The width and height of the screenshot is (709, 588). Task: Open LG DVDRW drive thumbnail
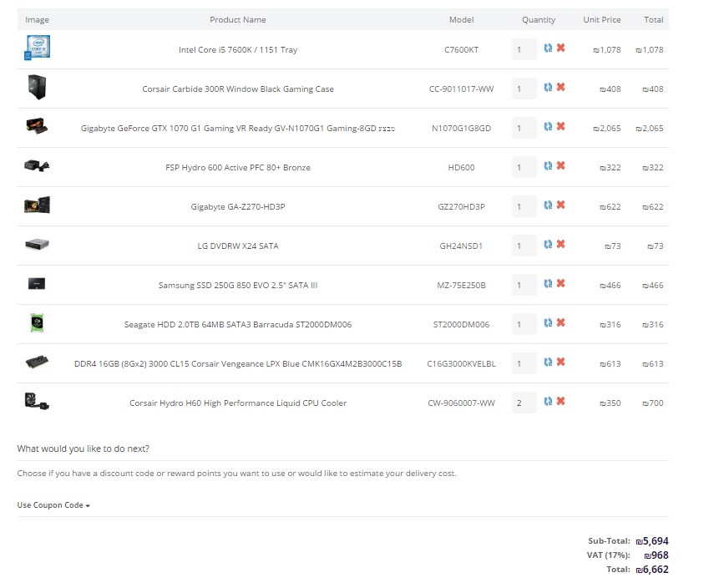pyautogui.click(x=37, y=244)
